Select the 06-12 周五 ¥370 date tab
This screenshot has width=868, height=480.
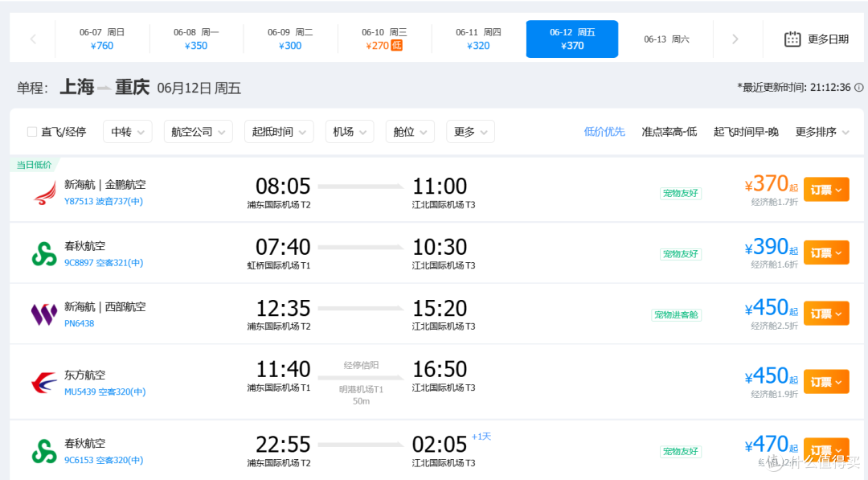coord(572,39)
